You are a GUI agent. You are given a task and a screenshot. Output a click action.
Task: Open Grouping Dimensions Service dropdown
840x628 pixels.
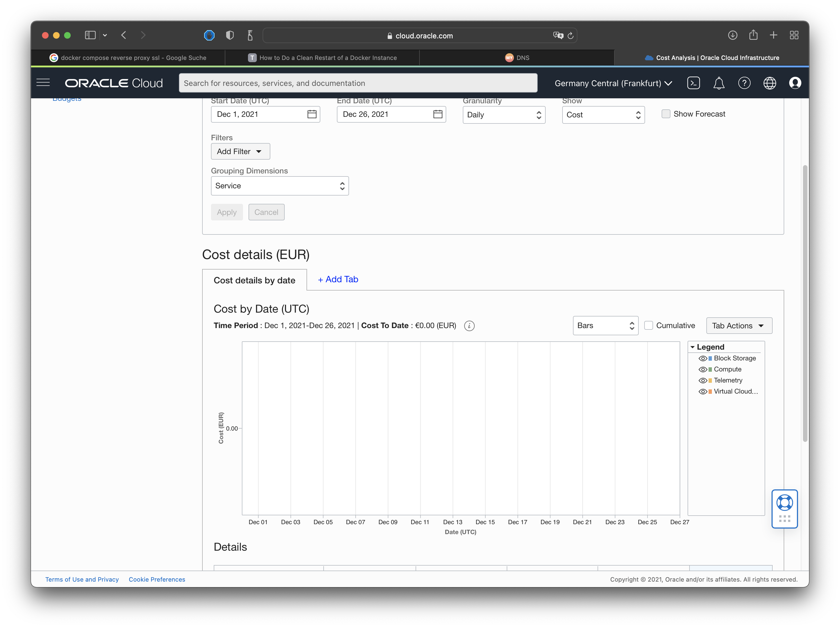(280, 186)
